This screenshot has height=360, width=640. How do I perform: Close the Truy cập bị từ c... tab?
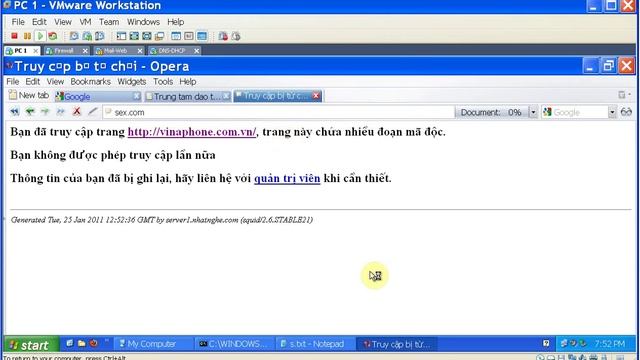(x=316, y=96)
